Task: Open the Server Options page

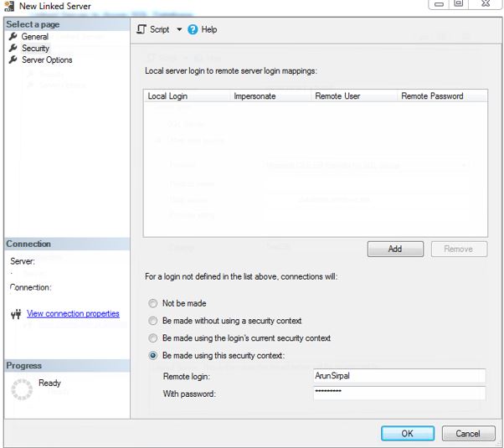Action: tap(47, 59)
